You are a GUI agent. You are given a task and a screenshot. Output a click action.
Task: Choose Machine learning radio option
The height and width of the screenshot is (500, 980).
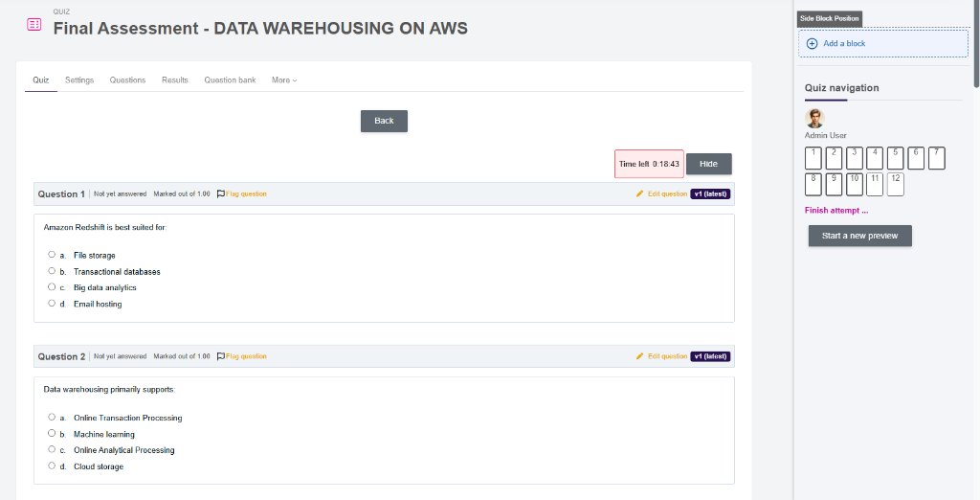coord(52,433)
